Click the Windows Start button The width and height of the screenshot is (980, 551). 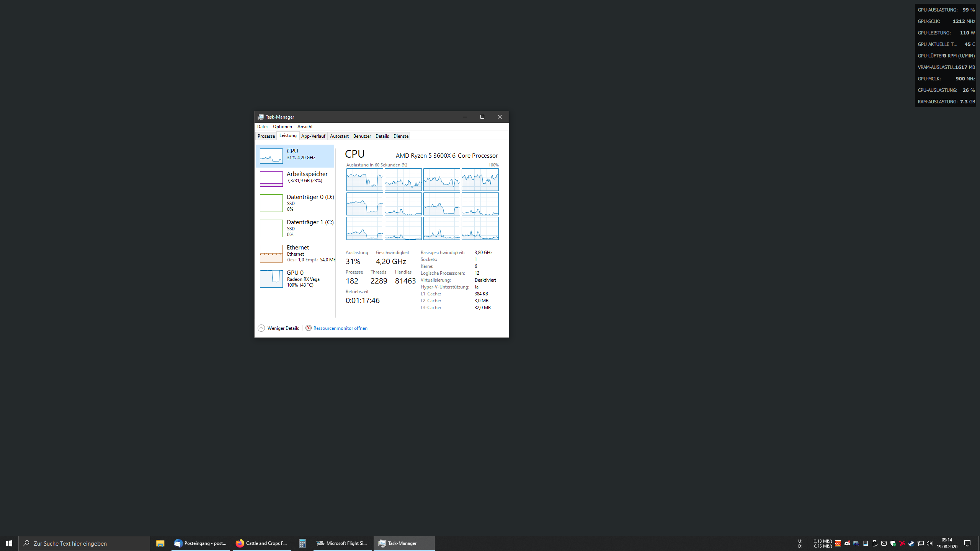click(9, 543)
